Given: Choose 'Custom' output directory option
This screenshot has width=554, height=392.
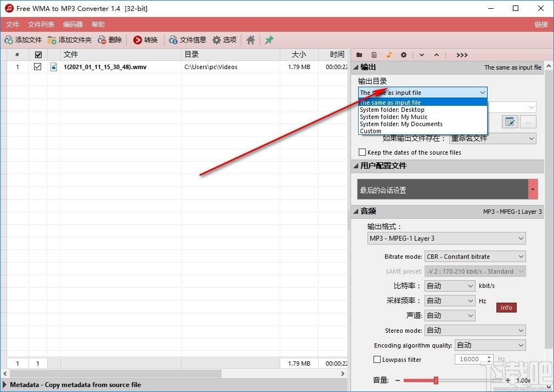Looking at the screenshot, I should 423,131.
